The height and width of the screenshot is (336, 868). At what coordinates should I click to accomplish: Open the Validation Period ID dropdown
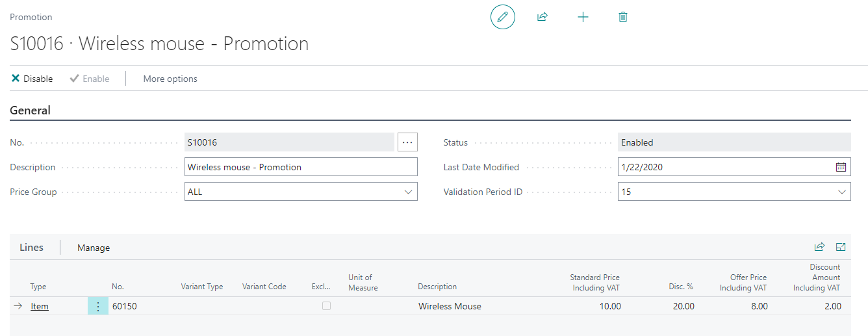tap(841, 192)
